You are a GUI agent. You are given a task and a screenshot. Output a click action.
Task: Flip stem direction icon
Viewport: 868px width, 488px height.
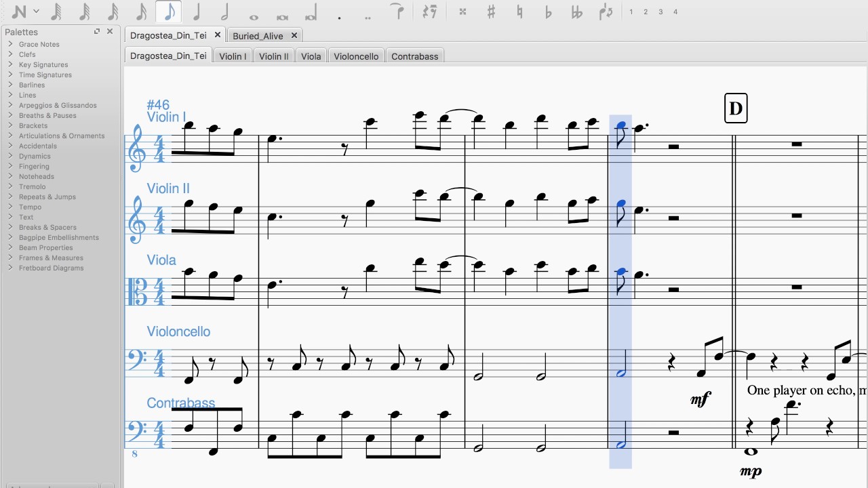tap(606, 12)
